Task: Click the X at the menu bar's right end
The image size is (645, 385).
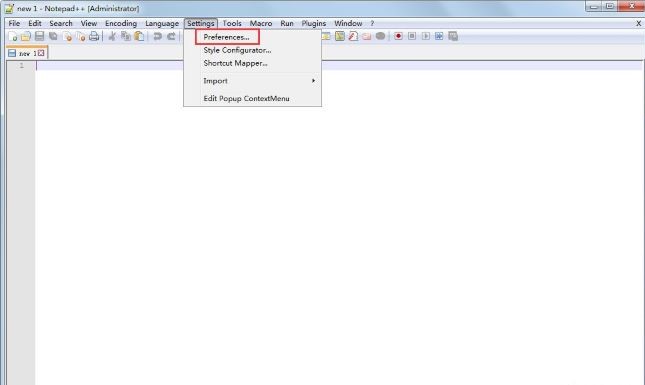Action: (x=638, y=23)
